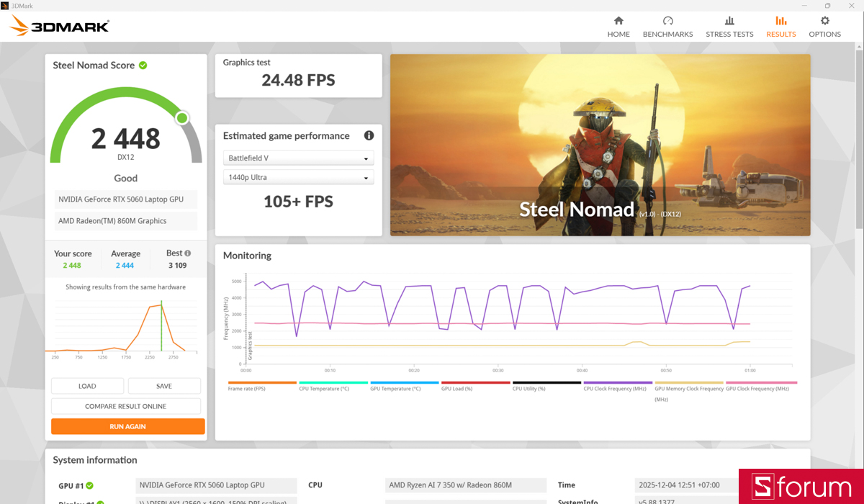Screen dimensions: 864x504
Task: Click the info icon beside Best score
Action: [186, 253]
